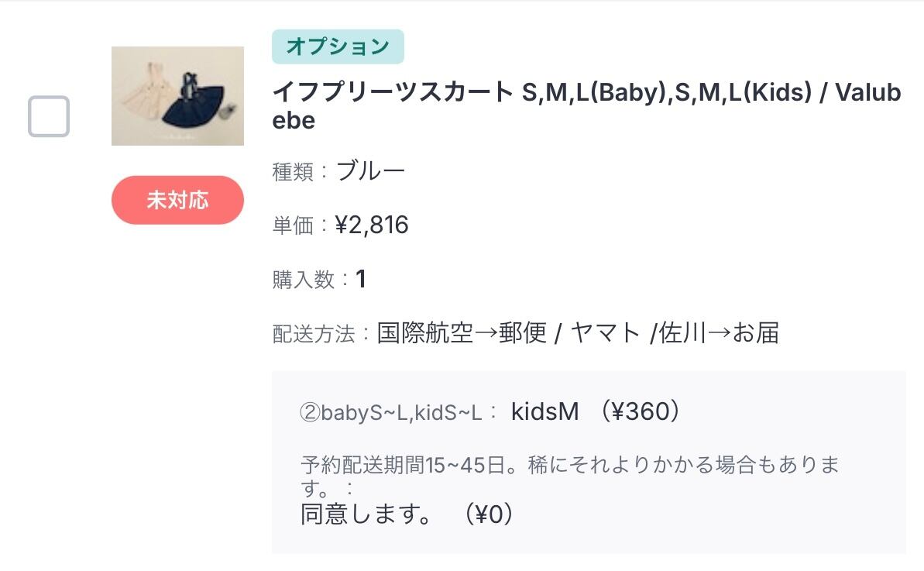The height and width of the screenshot is (571, 924).
Task: Click the Valubebe brand name in the title
Action: click(866, 93)
